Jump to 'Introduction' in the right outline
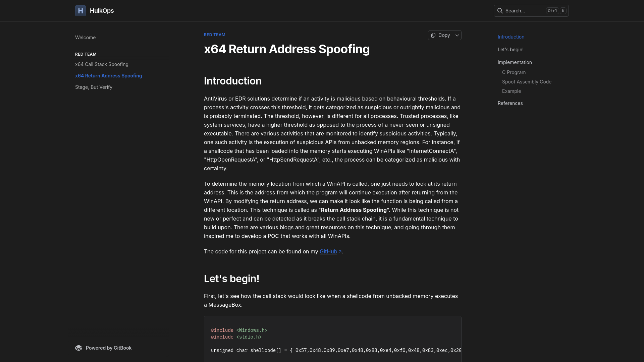 511,37
